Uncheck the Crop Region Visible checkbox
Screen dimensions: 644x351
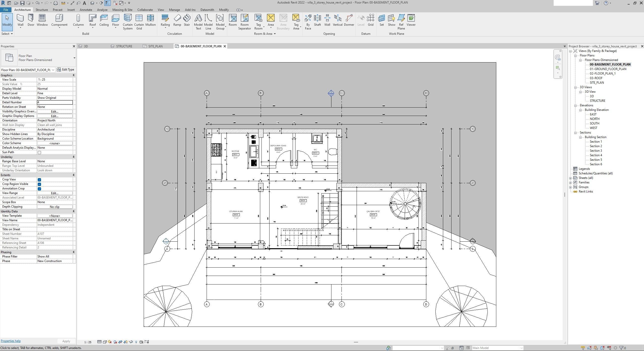pos(39,184)
